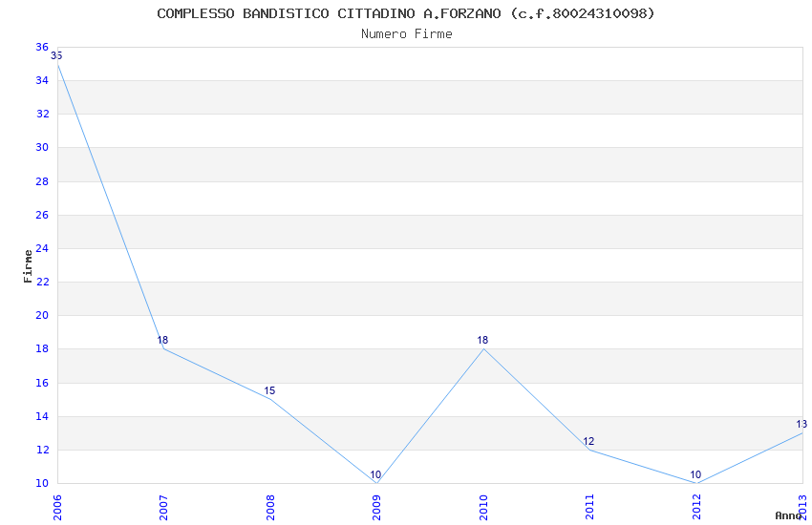Click the 2011 year label on x-axis
The width and height of the screenshot is (812, 525).
click(x=589, y=508)
